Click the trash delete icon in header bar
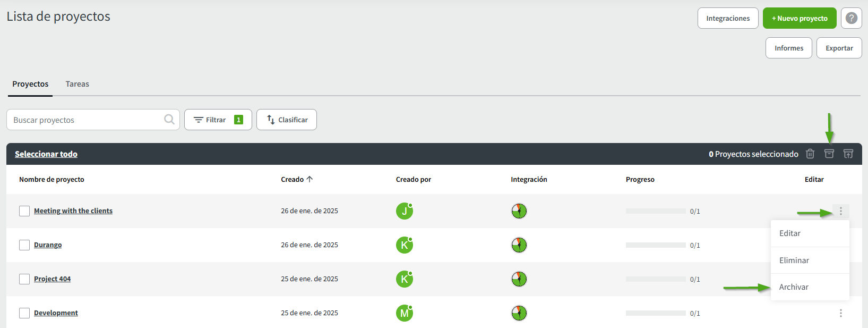The width and height of the screenshot is (868, 328). tap(810, 154)
